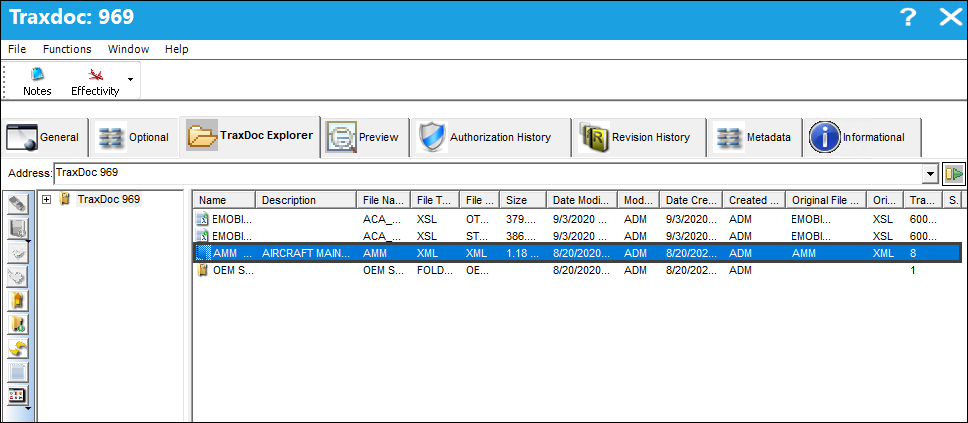Click the folder with green badge icon

(x=17, y=325)
